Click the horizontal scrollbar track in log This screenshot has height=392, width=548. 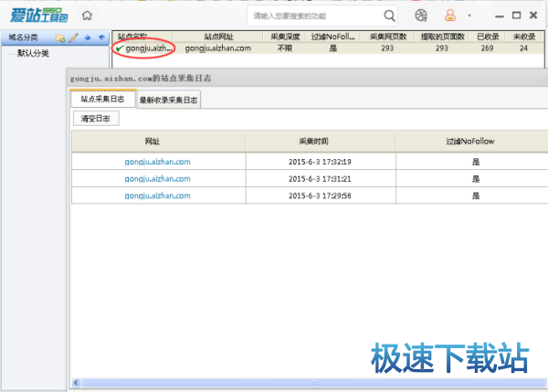coord(314,383)
